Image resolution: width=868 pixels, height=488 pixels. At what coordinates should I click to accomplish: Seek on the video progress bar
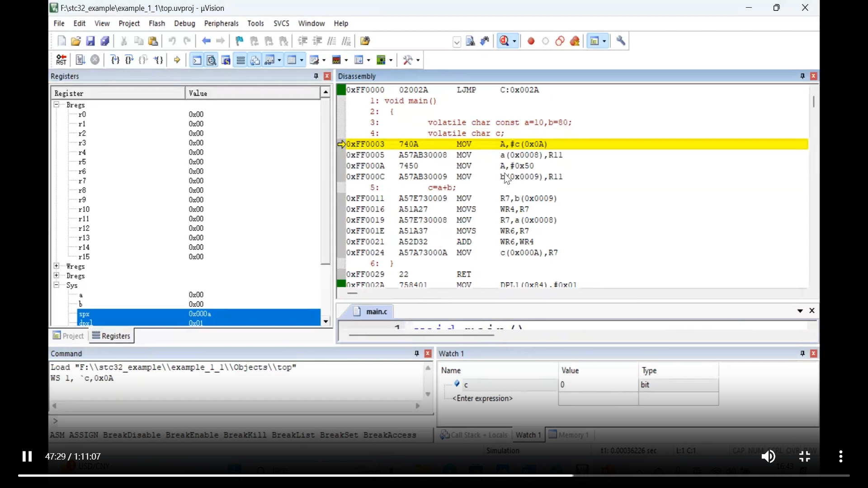pyautogui.click(x=434, y=475)
